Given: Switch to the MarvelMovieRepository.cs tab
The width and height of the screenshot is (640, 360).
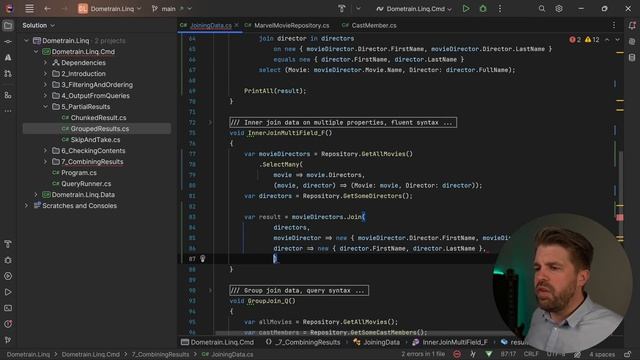Looking at the screenshot, I should tap(287, 25).
